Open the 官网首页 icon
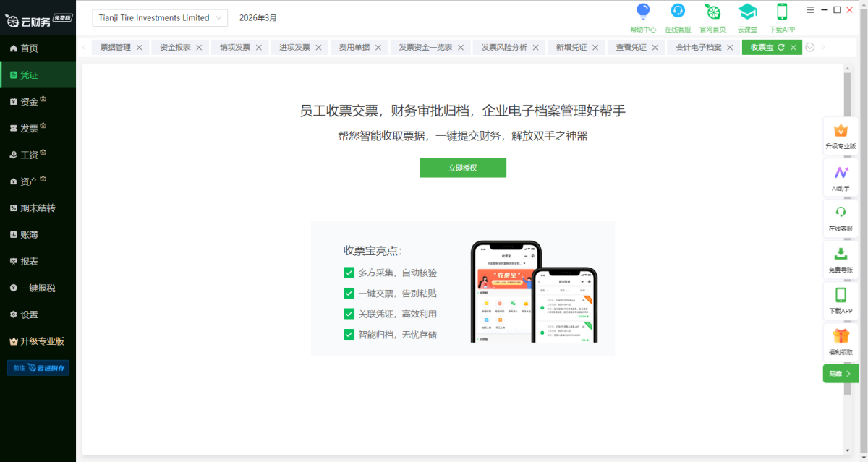Viewport: 868px width, 462px height. point(712,12)
